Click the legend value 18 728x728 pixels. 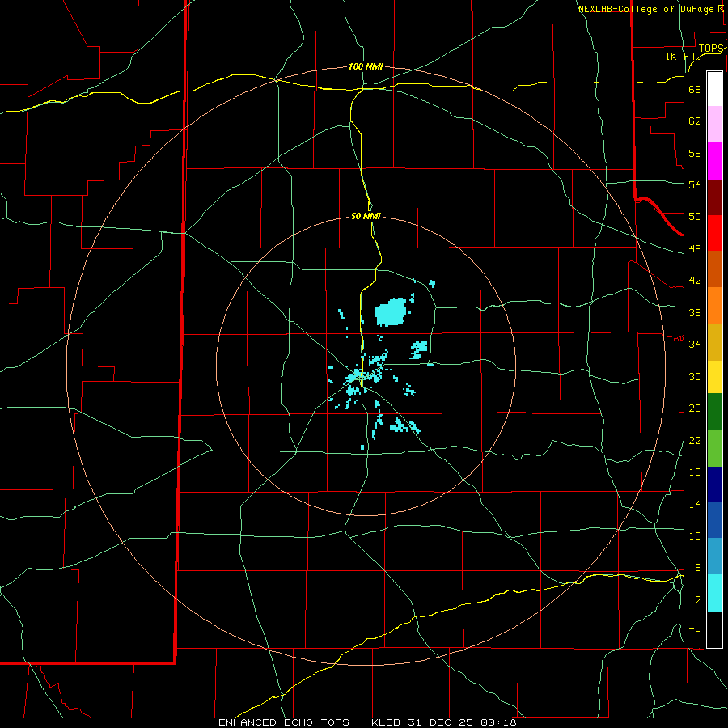coord(695,472)
